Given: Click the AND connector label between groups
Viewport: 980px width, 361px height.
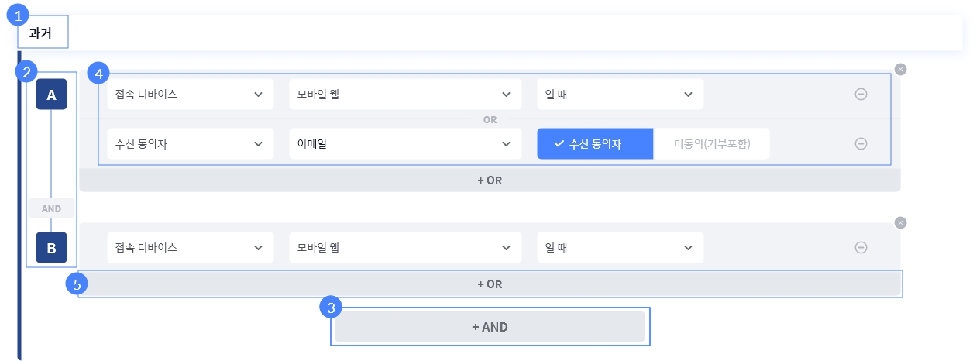Looking at the screenshot, I should coord(51,208).
